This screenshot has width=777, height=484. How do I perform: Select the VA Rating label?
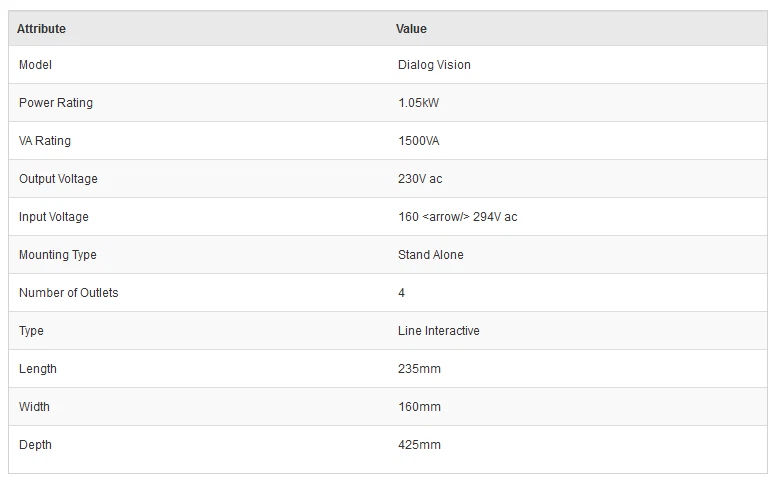tap(45, 141)
